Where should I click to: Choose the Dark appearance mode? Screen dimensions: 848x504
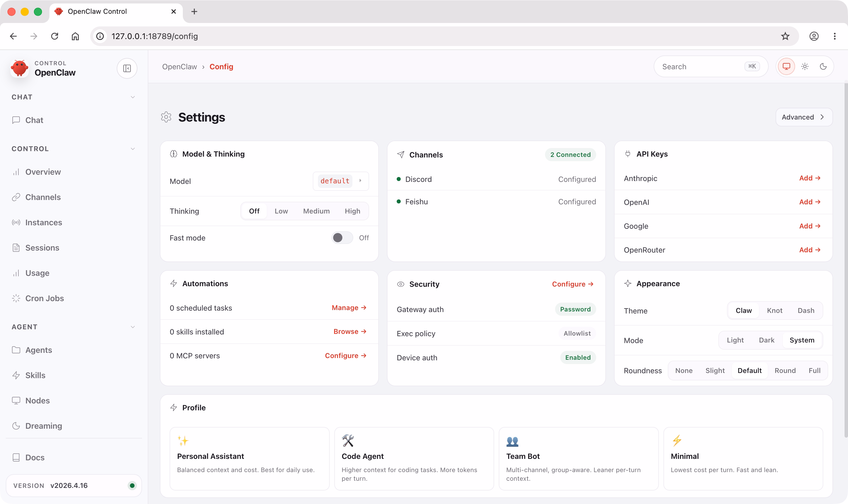click(766, 340)
